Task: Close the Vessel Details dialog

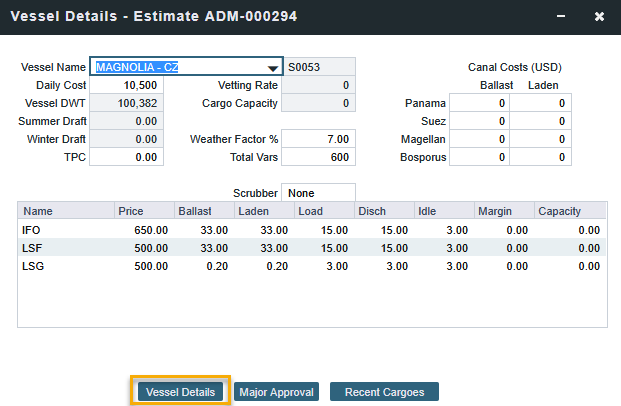Action: click(599, 17)
